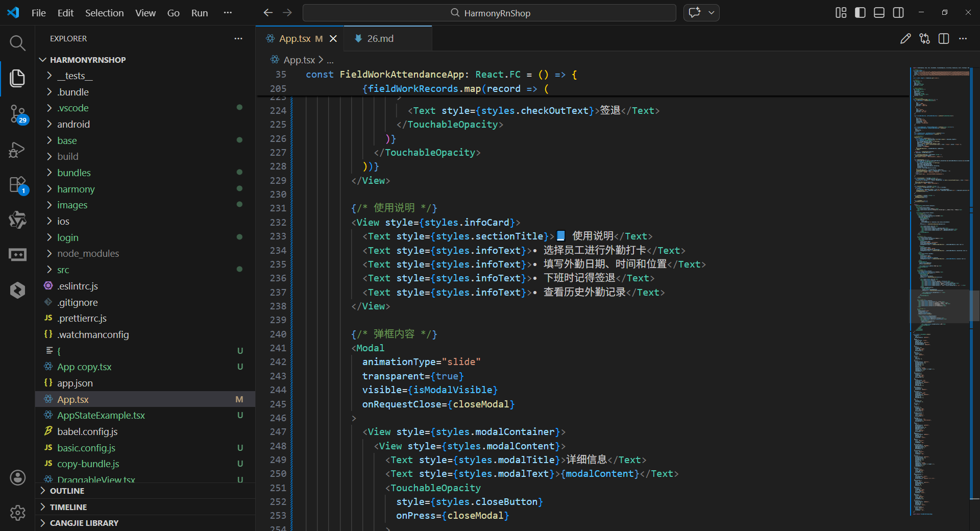
Task: Open dropdown arrow next to chat icon
Action: (x=712, y=13)
